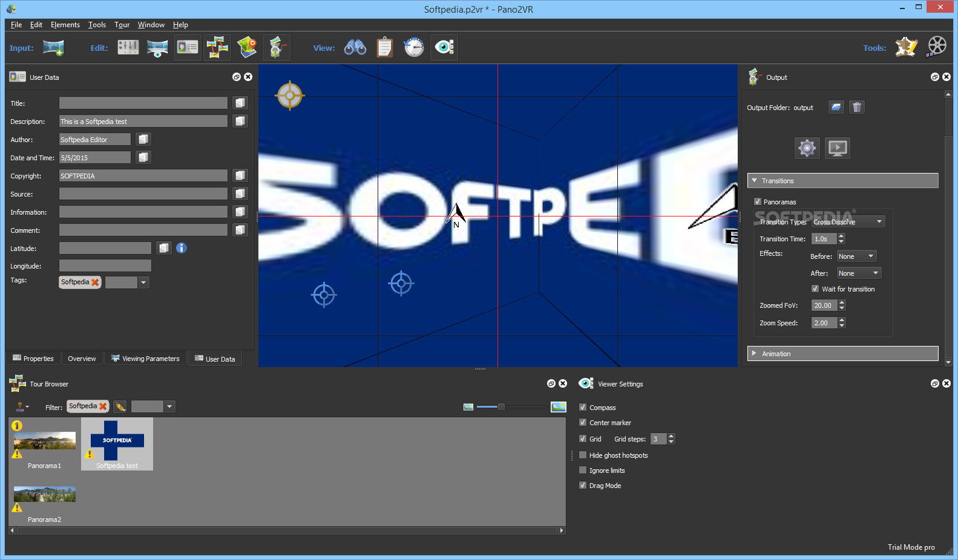The width and height of the screenshot is (958, 560).
Task: Open Tour Browser toolbar icon
Action: [217, 48]
